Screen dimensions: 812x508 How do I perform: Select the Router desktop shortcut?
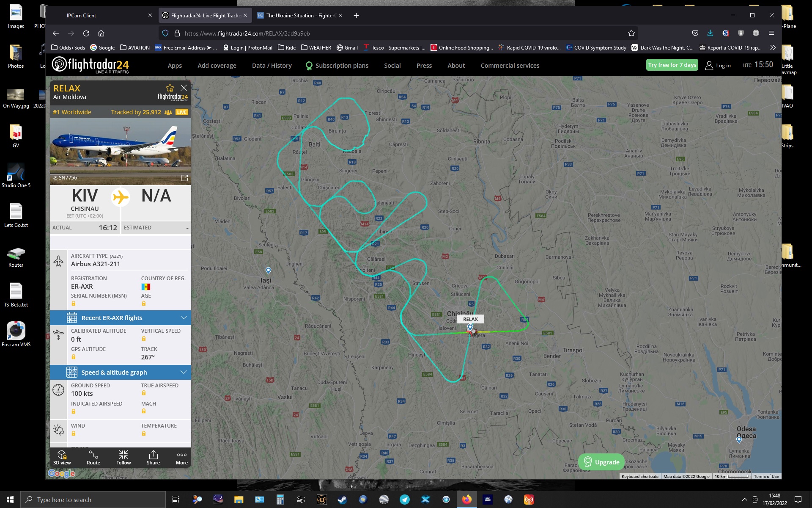tap(16, 257)
